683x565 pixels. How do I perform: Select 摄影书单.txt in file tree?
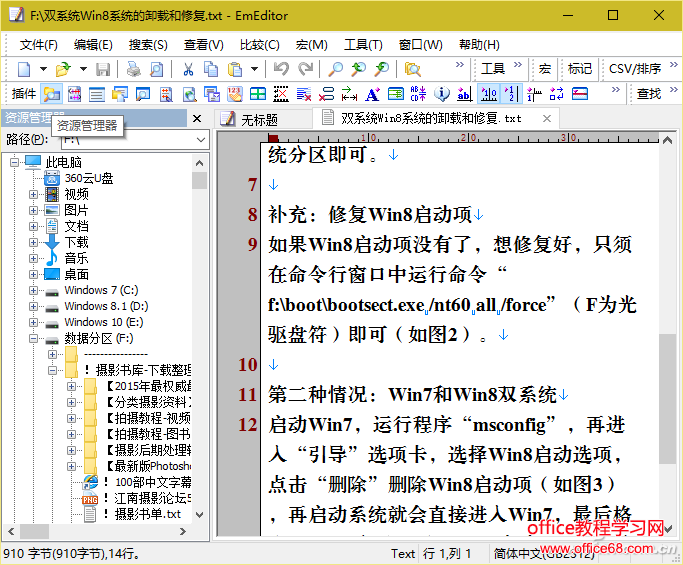pos(147,514)
